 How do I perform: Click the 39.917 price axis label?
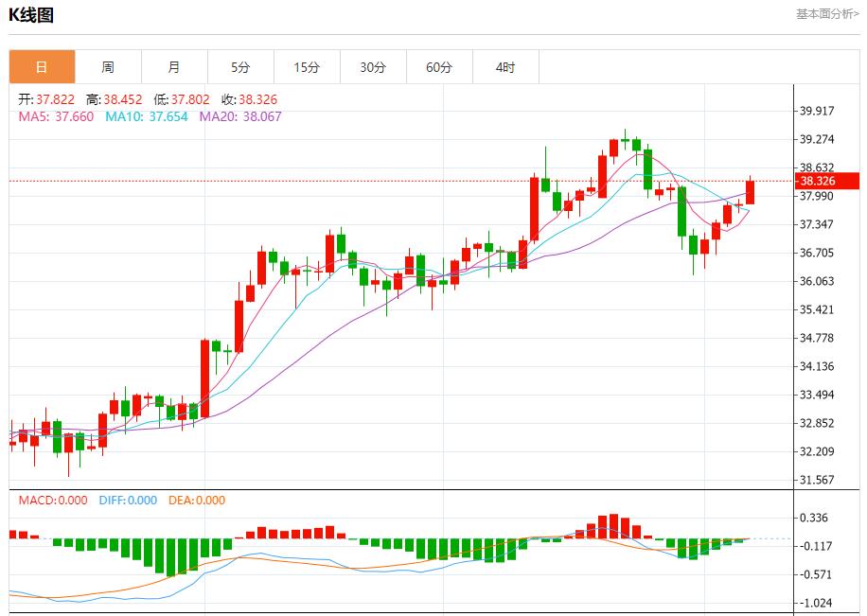pos(818,110)
